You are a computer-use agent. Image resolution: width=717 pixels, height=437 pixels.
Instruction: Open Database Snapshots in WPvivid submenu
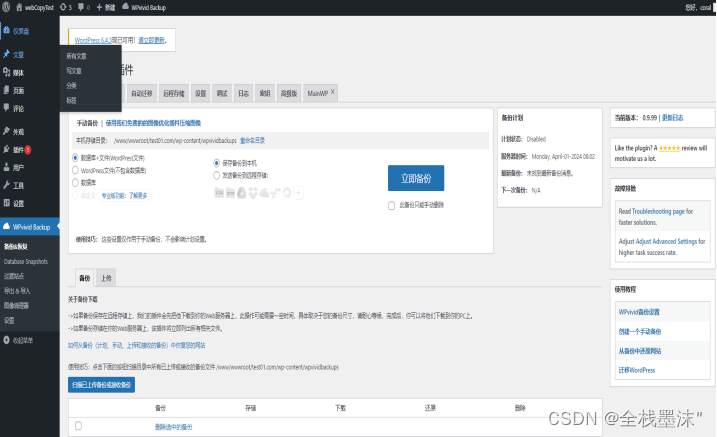[x=26, y=261]
